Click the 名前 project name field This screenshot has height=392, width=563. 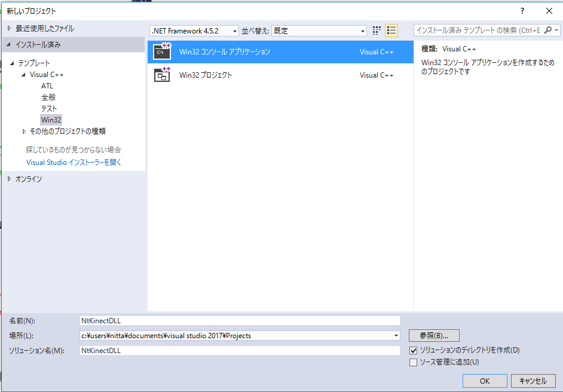tap(239, 321)
